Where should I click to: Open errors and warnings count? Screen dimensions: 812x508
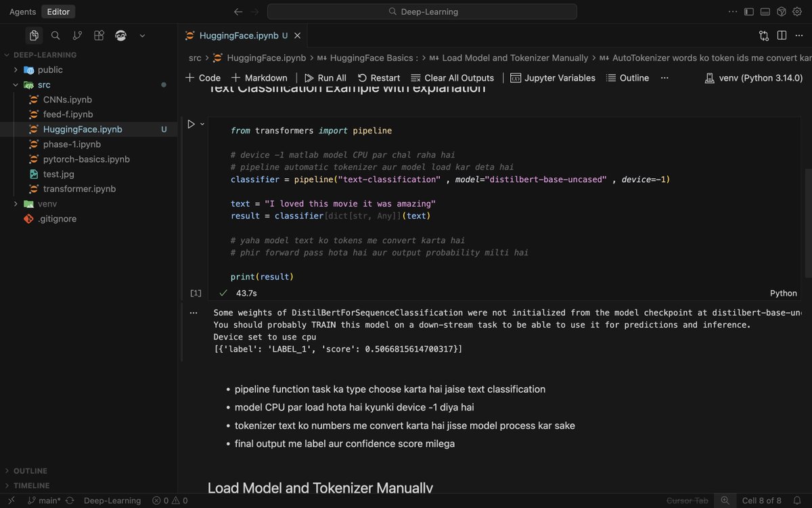point(170,501)
